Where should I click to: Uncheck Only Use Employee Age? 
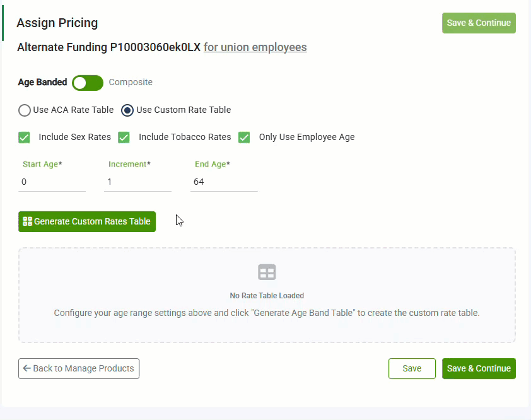point(244,137)
